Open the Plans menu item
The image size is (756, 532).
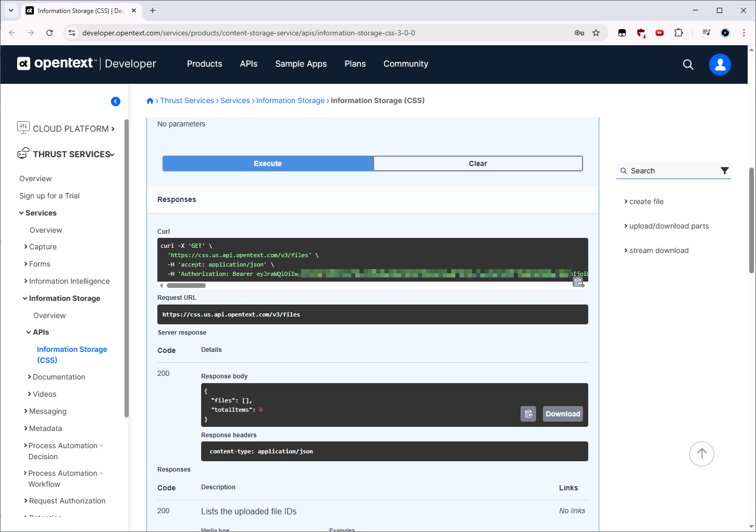coord(355,64)
